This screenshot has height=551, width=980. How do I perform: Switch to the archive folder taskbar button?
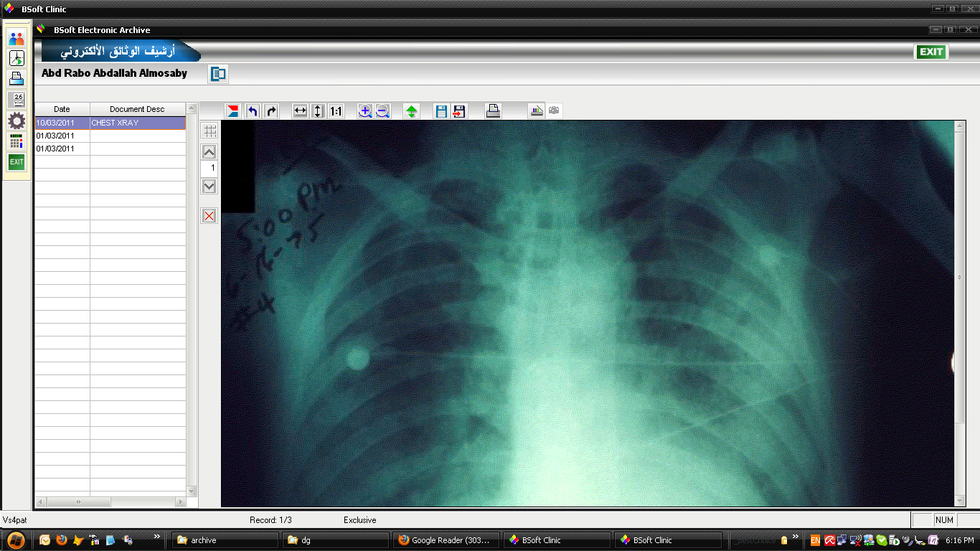[x=225, y=540]
